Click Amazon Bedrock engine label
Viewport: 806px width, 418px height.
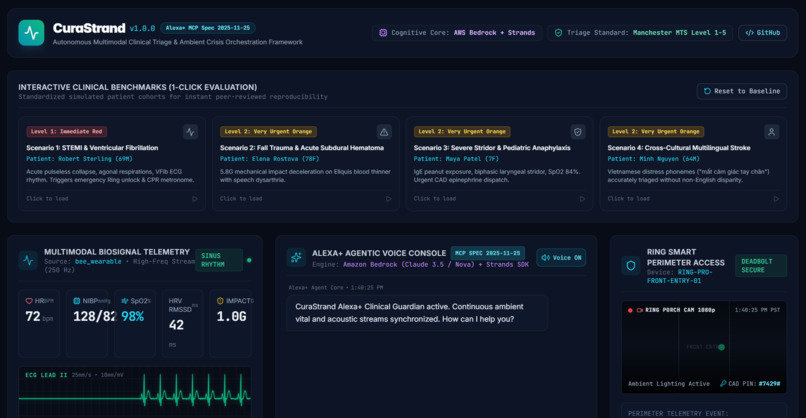[x=435, y=265]
